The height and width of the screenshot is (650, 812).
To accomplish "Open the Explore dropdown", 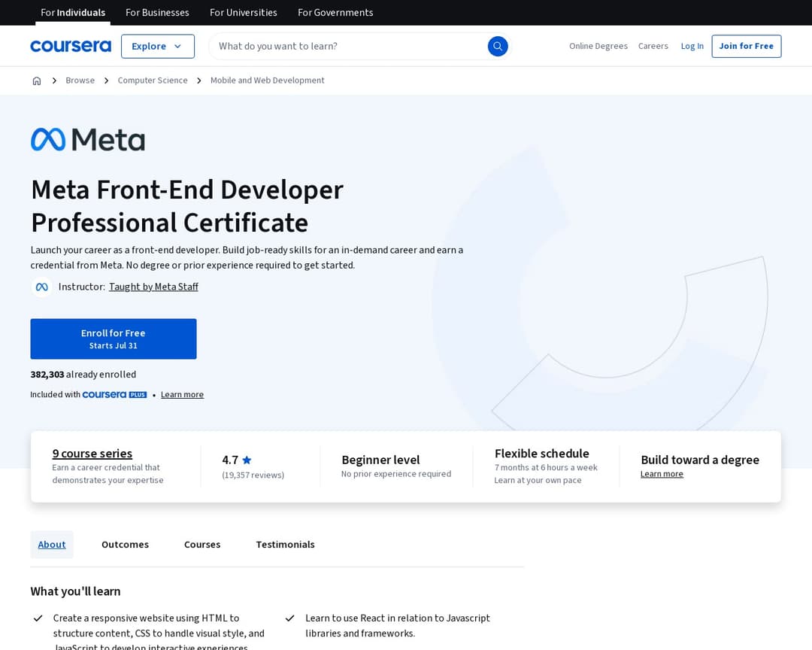I will click(158, 46).
